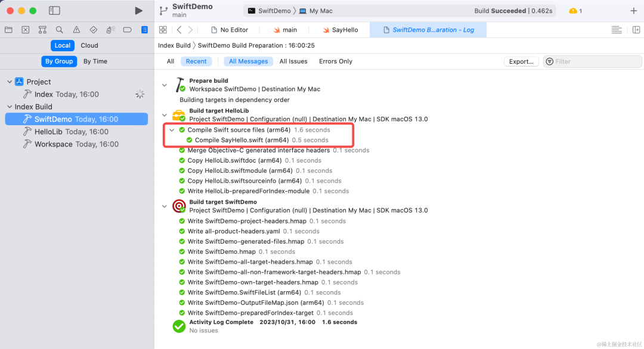Select the Report navigator icon
Image resolution: width=644 pixels, height=349 pixels.
[x=144, y=30]
